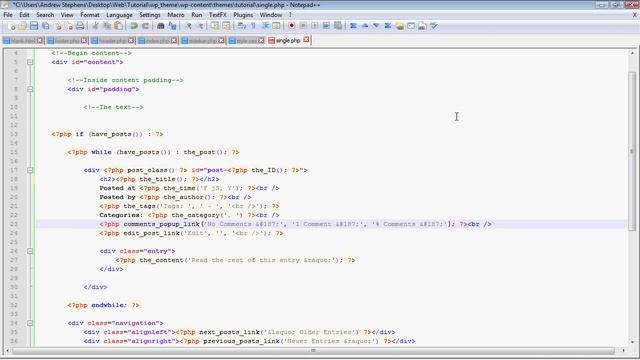Close the style.css tab with its X
The image size is (640, 360).
[261, 40]
